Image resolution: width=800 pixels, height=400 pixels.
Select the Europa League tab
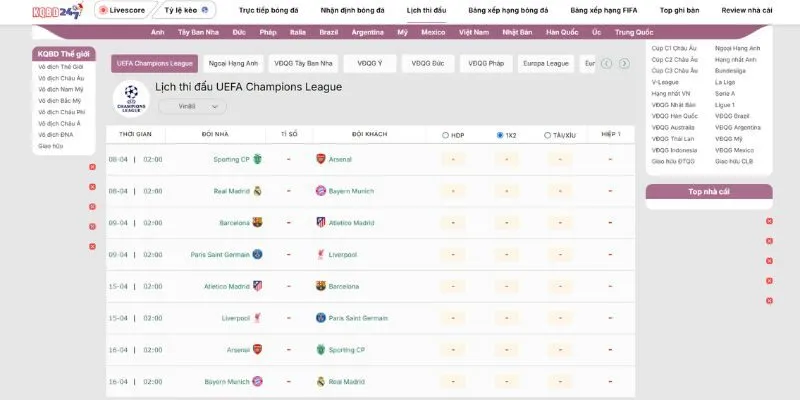click(x=547, y=63)
